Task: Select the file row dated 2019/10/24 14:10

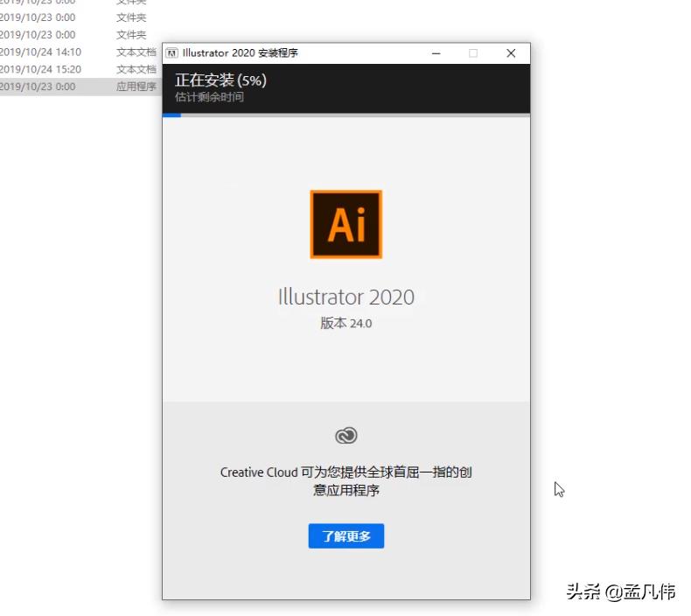Action: [x=80, y=52]
